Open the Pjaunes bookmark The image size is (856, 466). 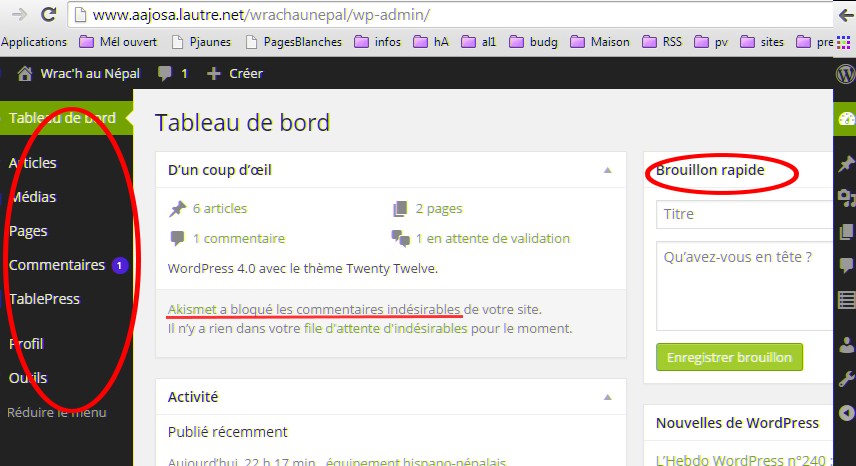pyautogui.click(x=201, y=42)
